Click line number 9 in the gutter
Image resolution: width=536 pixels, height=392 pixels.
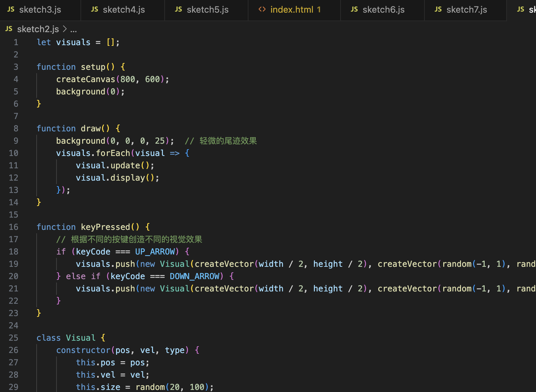pos(16,141)
